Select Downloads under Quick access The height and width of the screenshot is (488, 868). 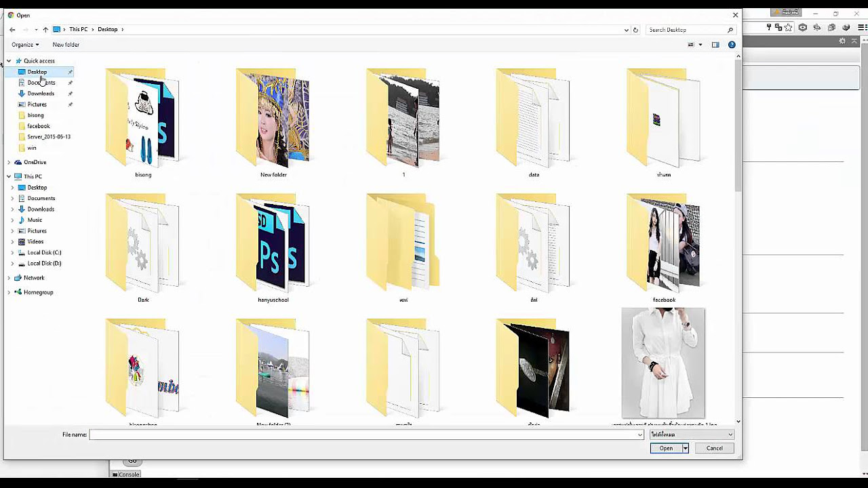tap(41, 94)
